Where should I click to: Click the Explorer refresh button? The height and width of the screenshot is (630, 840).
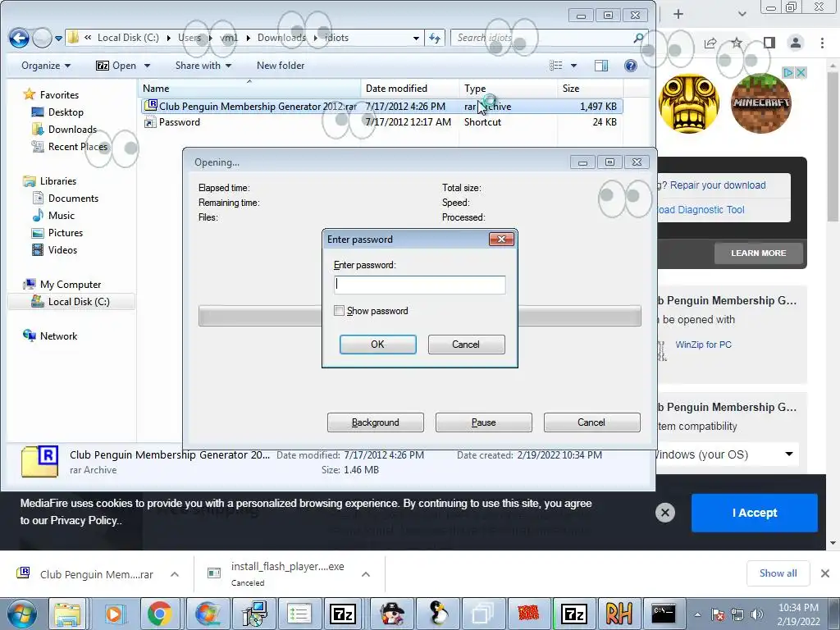pyautogui.click(x=435, y=38)
